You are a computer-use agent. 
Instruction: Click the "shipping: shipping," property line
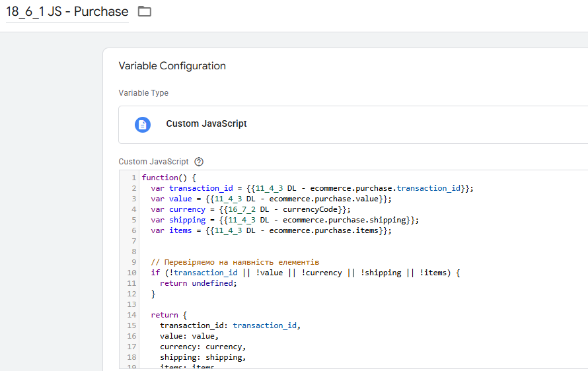pos(203,357)
